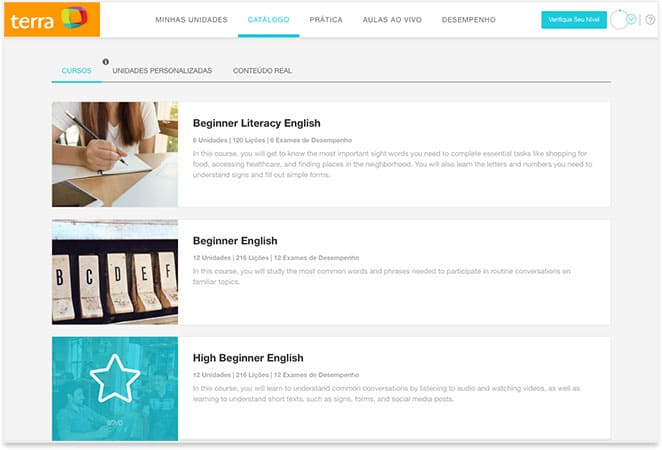Navigate to Desempenho

pos(469,20)
